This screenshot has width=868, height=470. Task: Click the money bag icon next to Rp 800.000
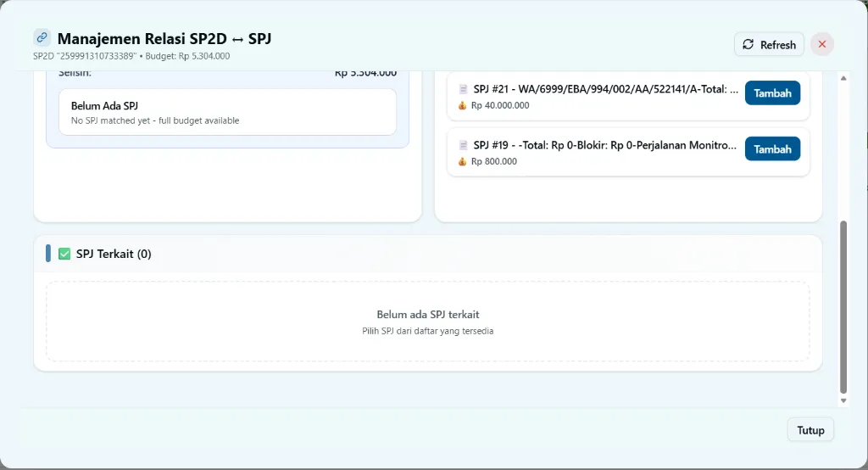[462, 161]
